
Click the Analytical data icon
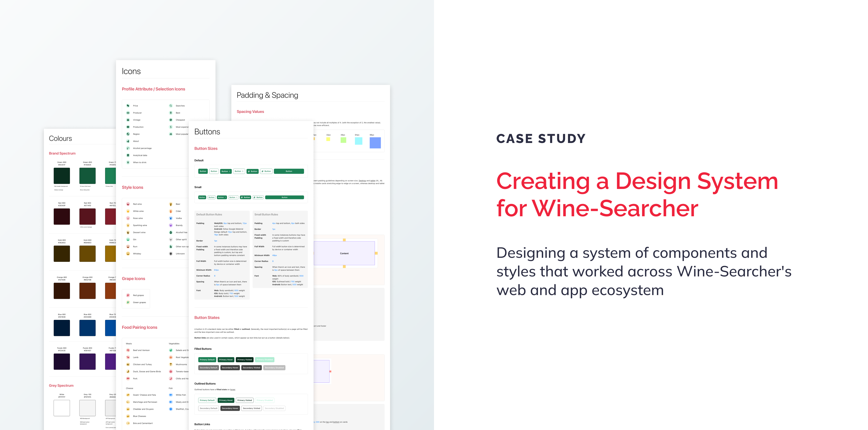click(128, 155)
